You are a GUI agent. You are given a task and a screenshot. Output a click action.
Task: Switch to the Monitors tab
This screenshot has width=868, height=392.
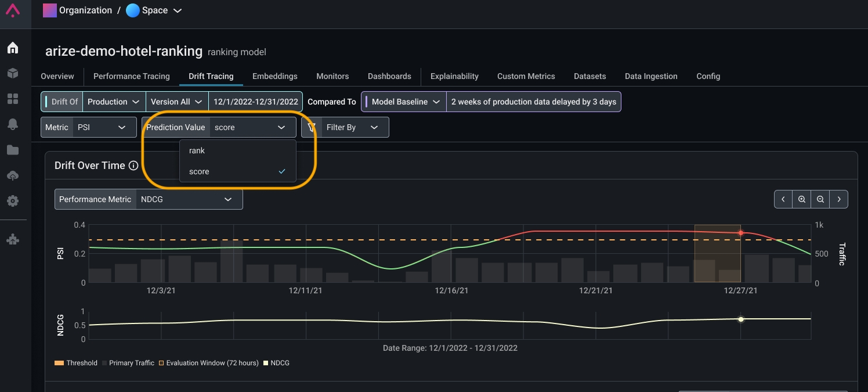coord(332,76)
